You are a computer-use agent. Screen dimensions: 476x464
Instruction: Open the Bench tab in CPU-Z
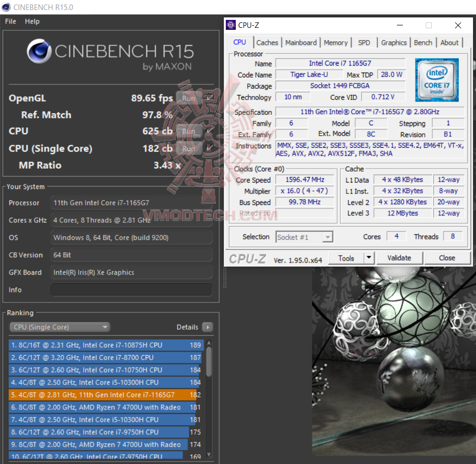click(x=423, y=43)
